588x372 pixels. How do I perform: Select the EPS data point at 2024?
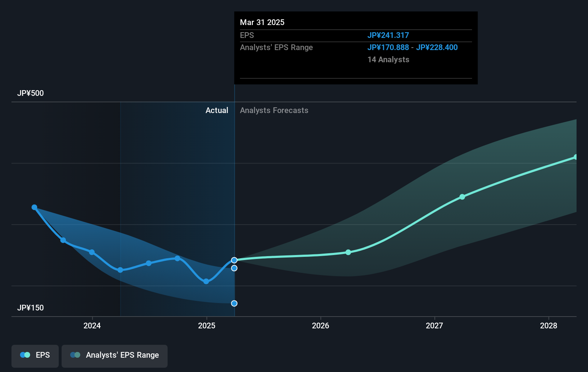pos(92,252)
